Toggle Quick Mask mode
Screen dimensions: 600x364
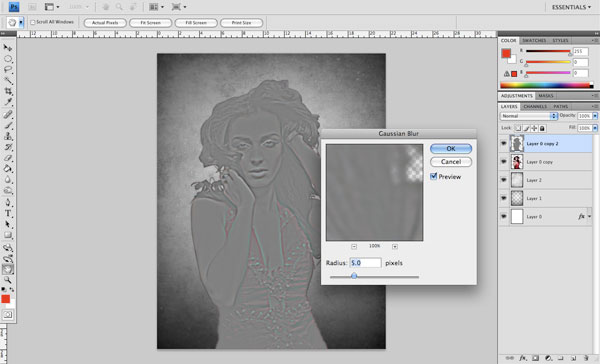[x=8, y=315]
